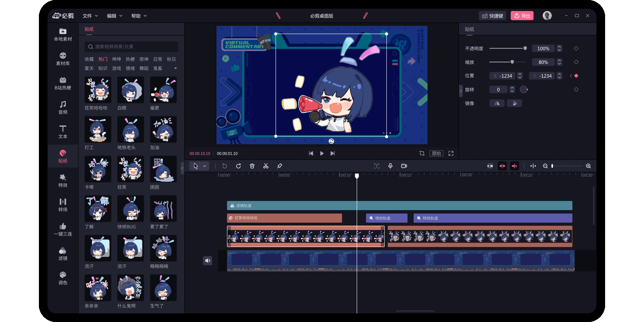The image size is (644, 322).
Task: Select the 鬼畜 sticker category
Action: tap(158, 68)
